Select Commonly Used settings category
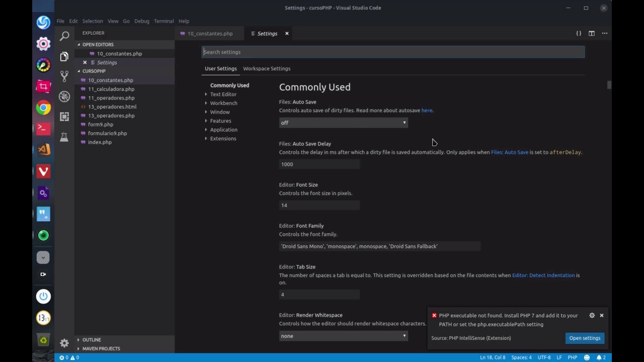 pyautogui.click(x=229, y=85)
